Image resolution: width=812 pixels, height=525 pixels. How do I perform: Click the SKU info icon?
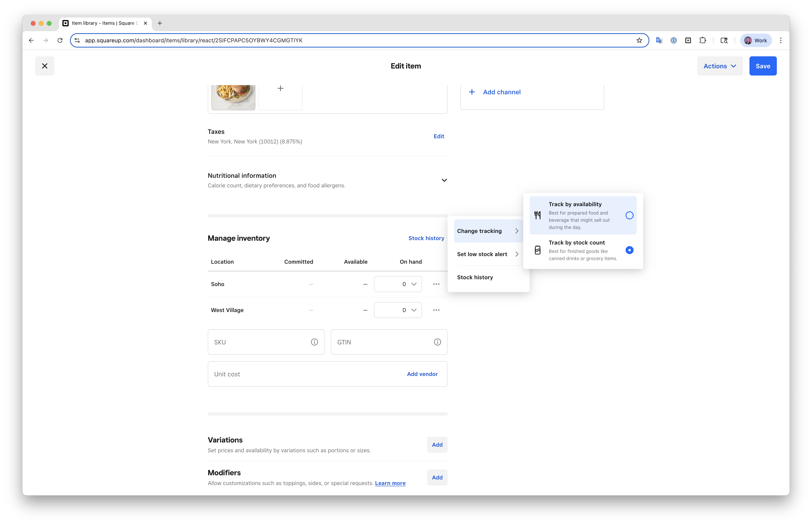coord(314,342)
